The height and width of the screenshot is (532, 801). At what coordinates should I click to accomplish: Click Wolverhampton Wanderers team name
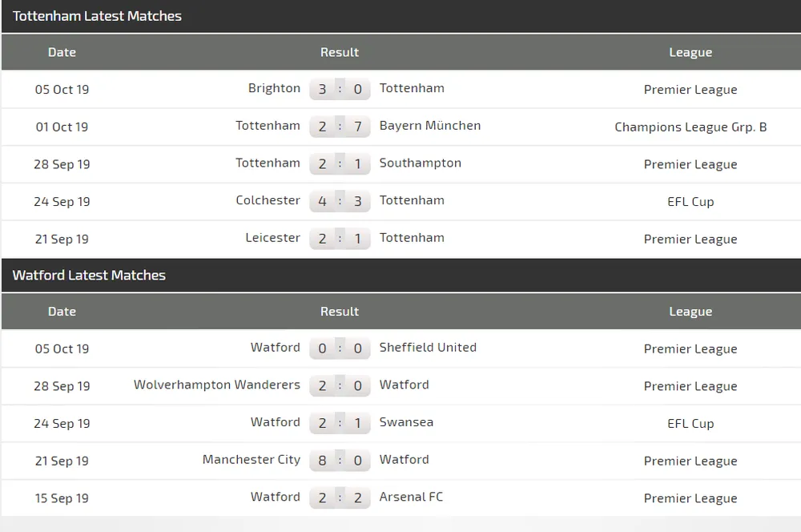[x=217, y=385]
